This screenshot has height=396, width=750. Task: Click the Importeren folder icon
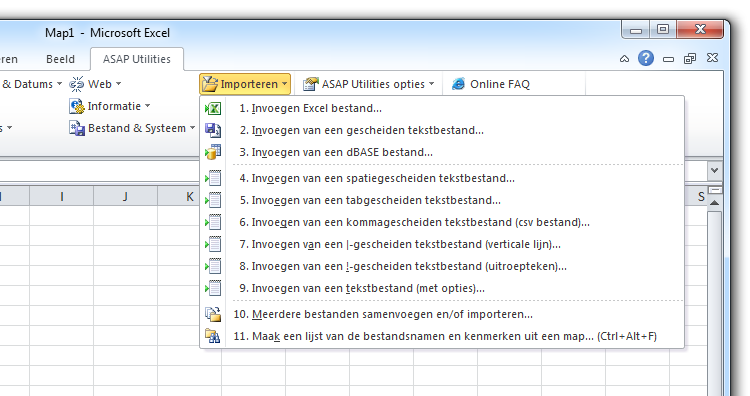point(210,84)
